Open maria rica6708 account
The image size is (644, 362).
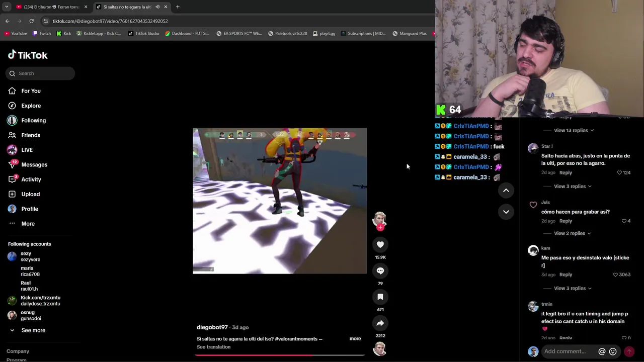[30, 271]
